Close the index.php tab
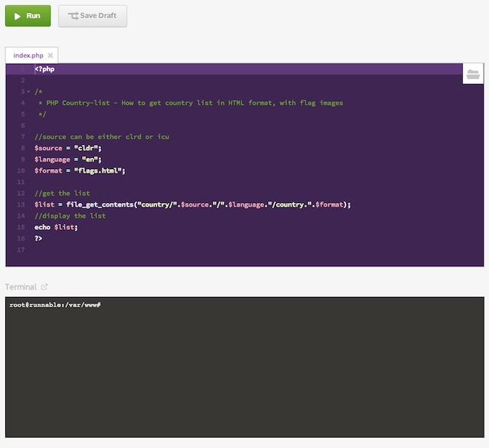Screen dimensions: 489x448 tap(50, 56)
